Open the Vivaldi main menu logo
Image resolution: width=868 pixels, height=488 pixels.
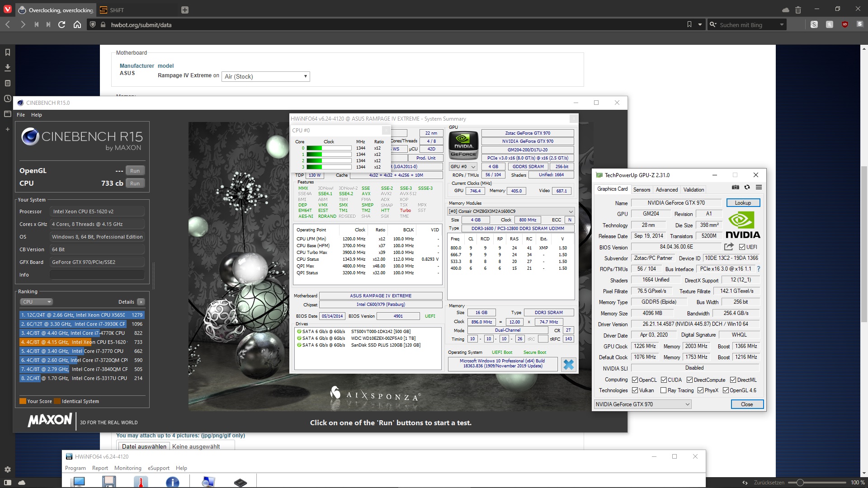tap(8, 9)
